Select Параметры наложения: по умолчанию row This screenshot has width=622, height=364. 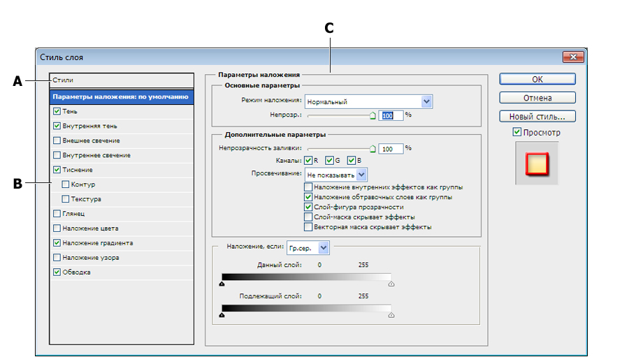[122, 96]
